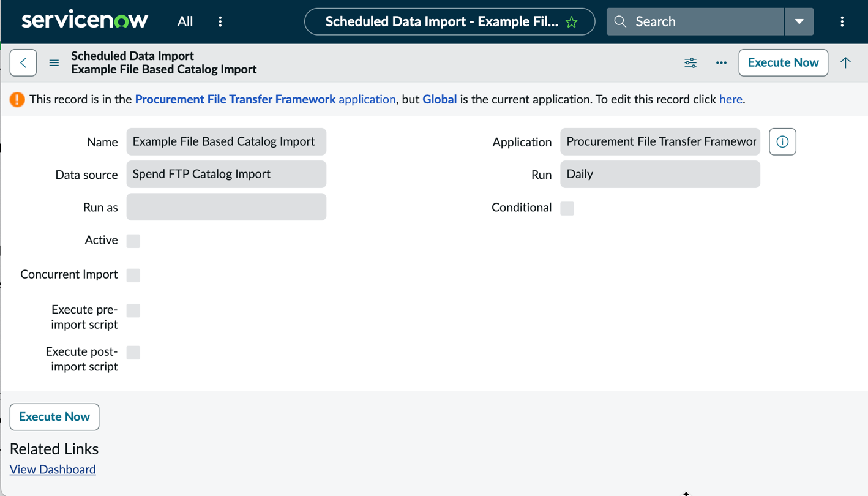Toggle the Conditional checkbox
868x496 pixels.
click(x=567, y=208)
